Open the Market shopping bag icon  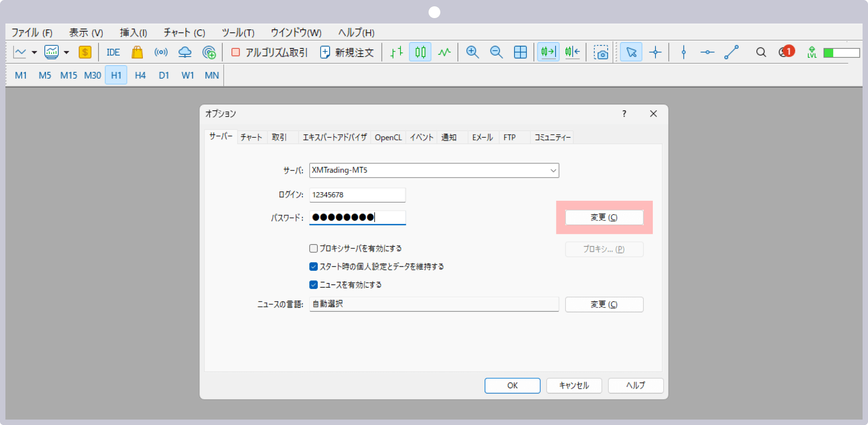137,52
